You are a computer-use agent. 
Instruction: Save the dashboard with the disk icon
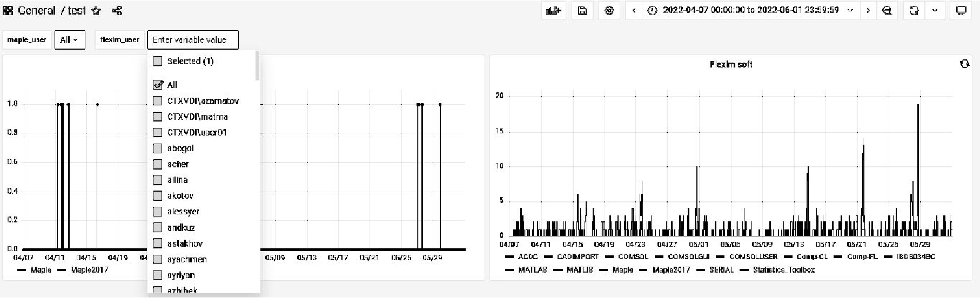tap(582, 11)
